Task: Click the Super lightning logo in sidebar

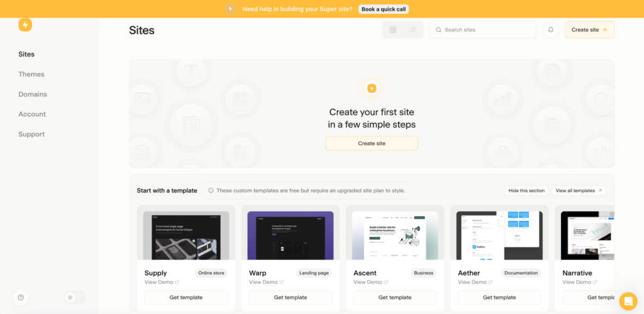Action: click(25, 25)
